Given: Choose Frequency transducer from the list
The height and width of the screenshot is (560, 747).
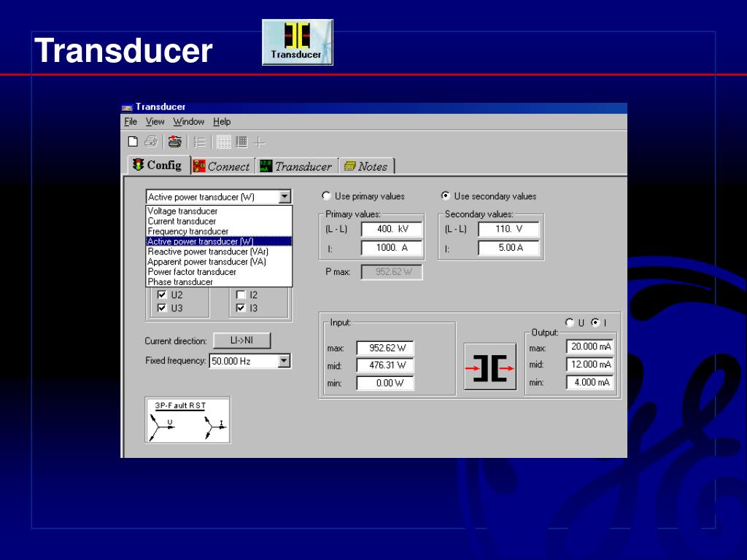Looking at the screenshot, I should coord(219,231).
